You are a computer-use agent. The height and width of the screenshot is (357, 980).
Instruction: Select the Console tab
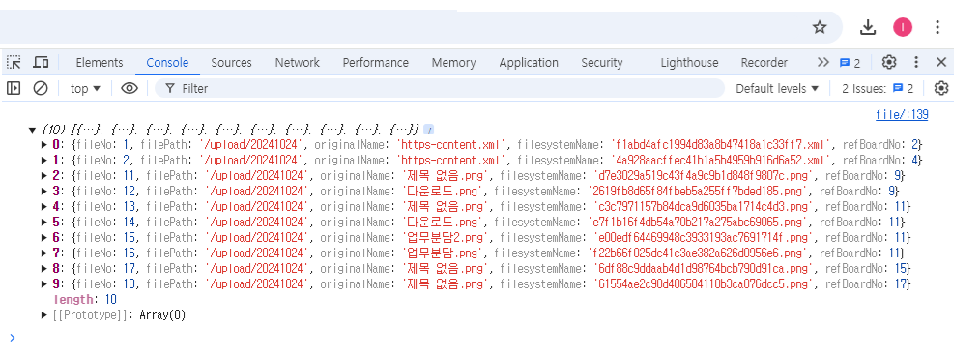tap(167, 63)
